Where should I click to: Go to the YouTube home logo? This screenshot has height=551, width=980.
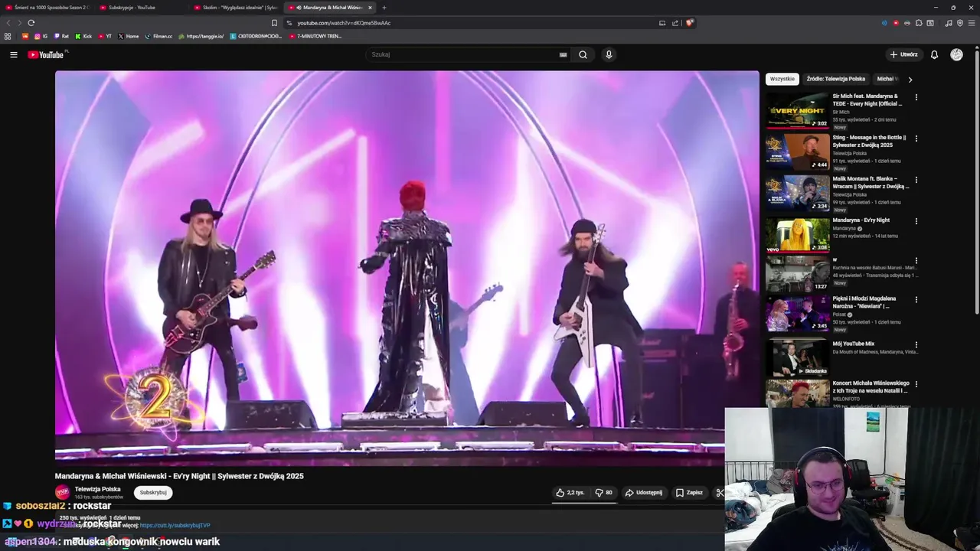[x=46, y=54]
